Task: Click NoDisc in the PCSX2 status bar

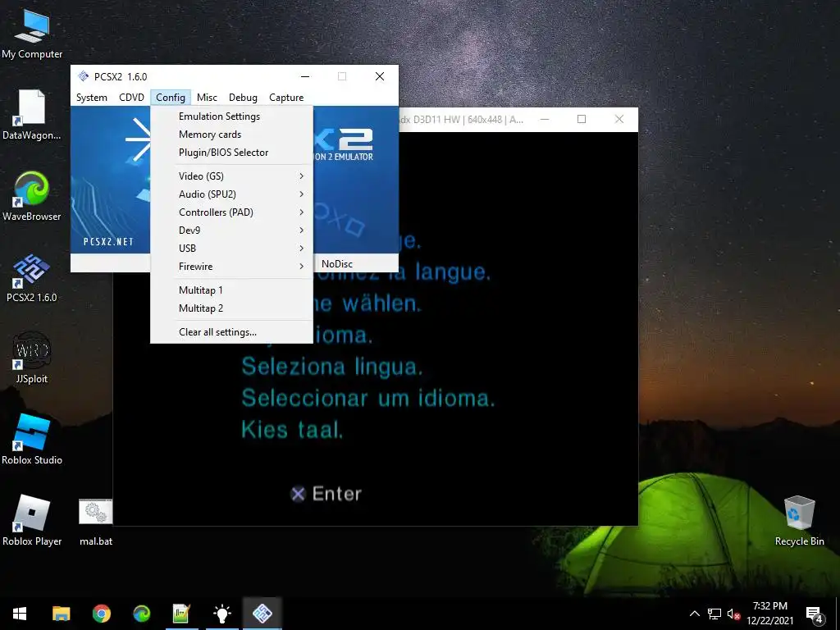Action: (x=337, y=263)
